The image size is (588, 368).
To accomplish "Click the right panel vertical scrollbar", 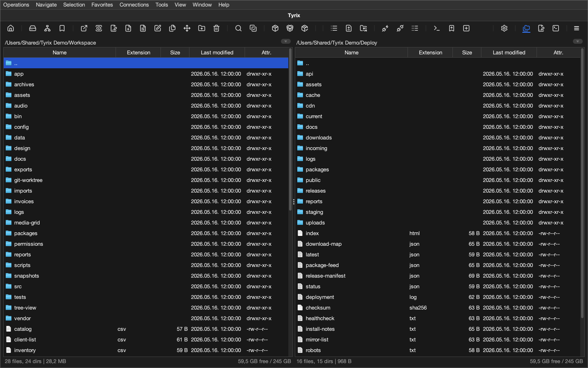I will click(582, 183).
